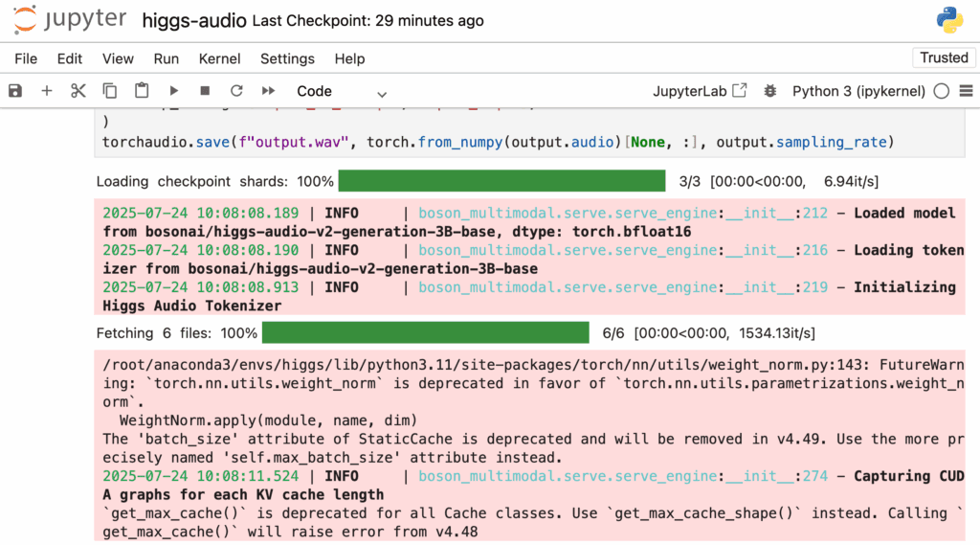Click the Higgs Audio Tokenizer log text
Viewport: 980px width, 545px height.
191,306
